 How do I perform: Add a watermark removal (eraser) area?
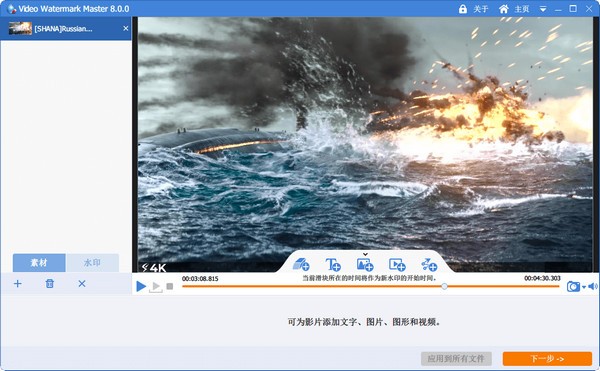point(301,264)
